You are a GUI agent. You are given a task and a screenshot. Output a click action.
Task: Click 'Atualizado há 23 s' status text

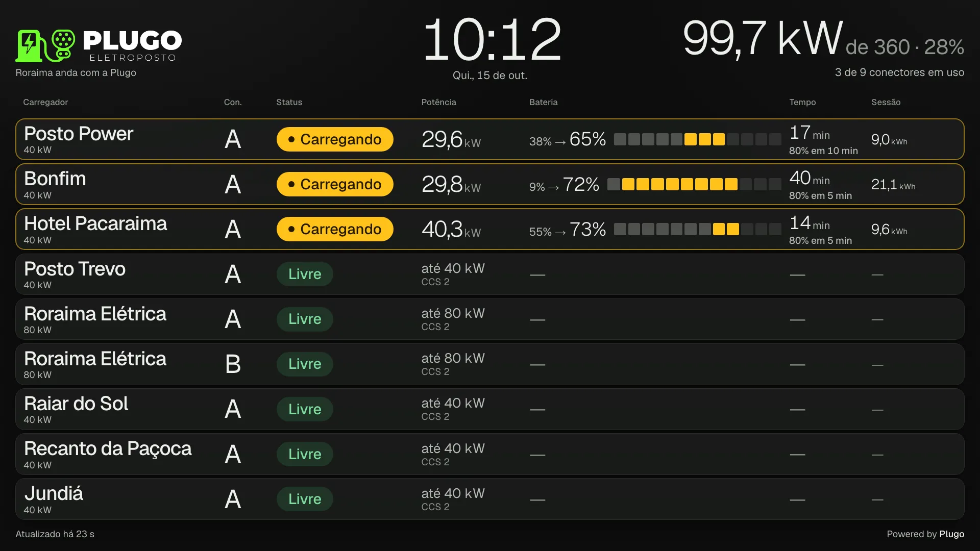[x=55, y=534]
